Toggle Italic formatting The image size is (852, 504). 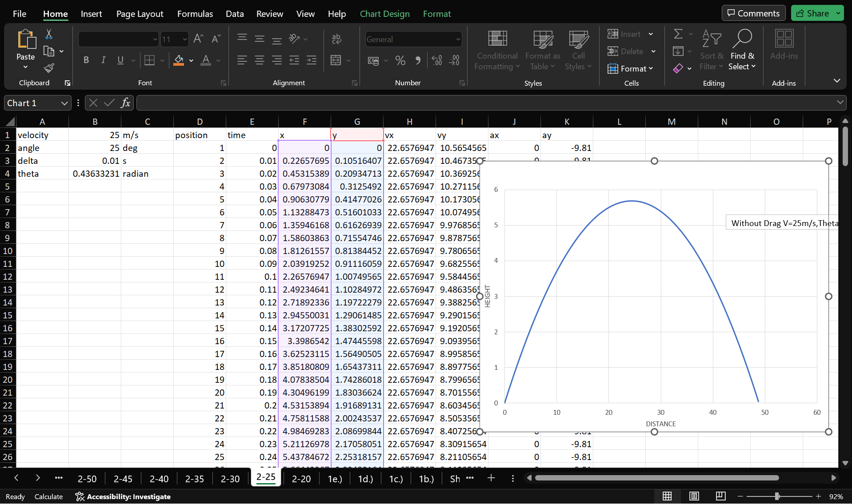[103, 60]
